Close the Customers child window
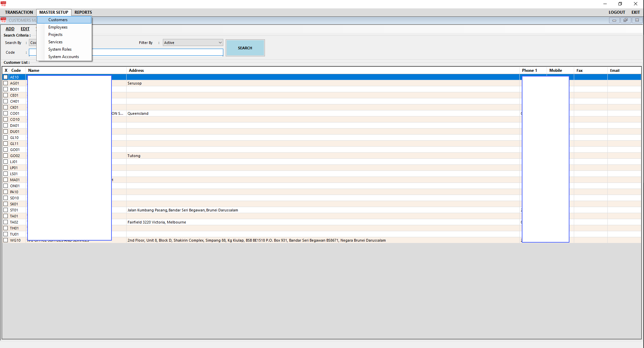The height and width of the screenshot is (348, 644). (637, 20)
